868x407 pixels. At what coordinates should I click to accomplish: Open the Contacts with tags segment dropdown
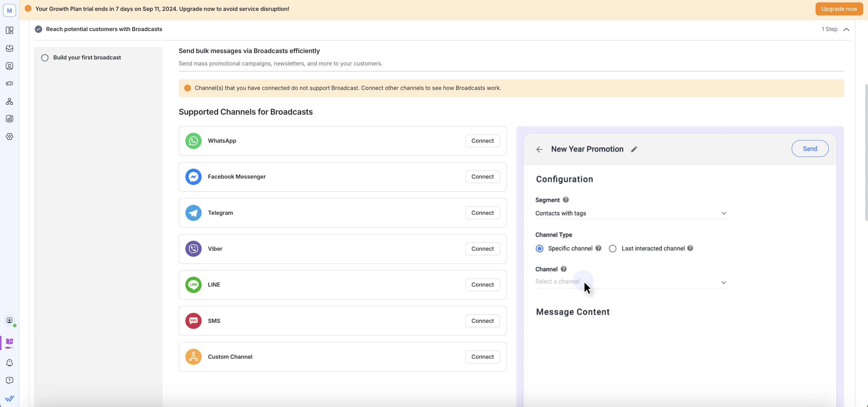[x=632, y=213]
